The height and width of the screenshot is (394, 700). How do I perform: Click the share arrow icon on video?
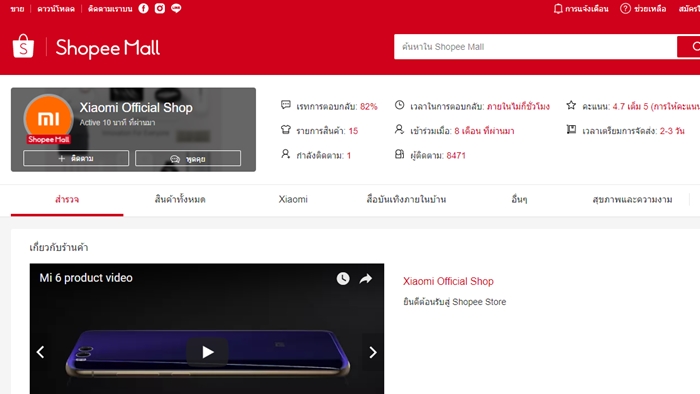[366, 279]
